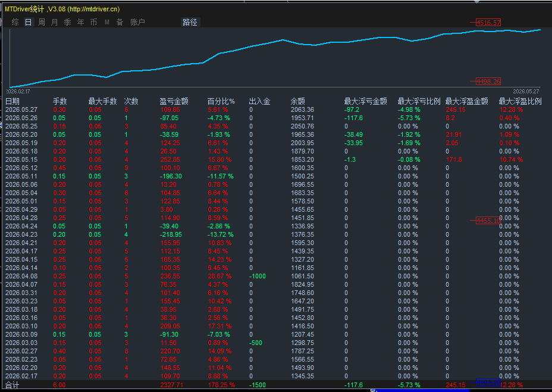Click the 2063.36 balance value
The height and width of the screenshot is (392, 552).
coord(302,109)
